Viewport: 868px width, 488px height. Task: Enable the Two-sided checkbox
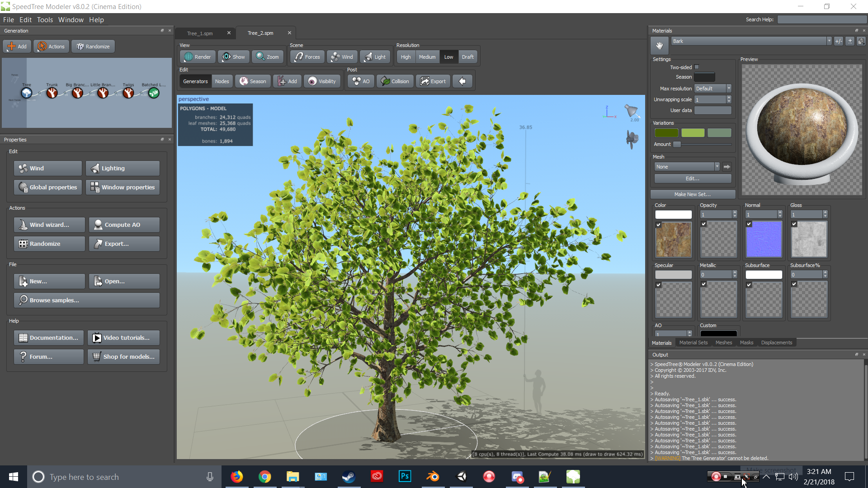pos(697,67)
